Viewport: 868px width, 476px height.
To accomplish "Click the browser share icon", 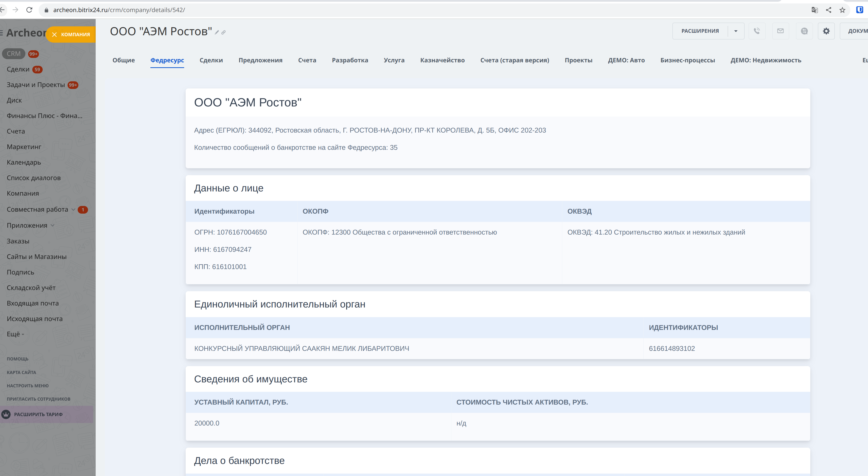I will tap(829, 10).
